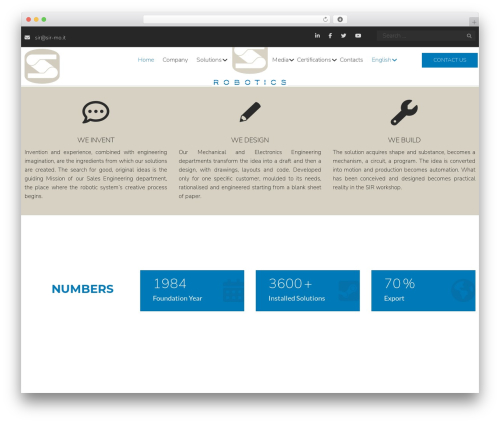Open the LinkedIn social icon

317,36
